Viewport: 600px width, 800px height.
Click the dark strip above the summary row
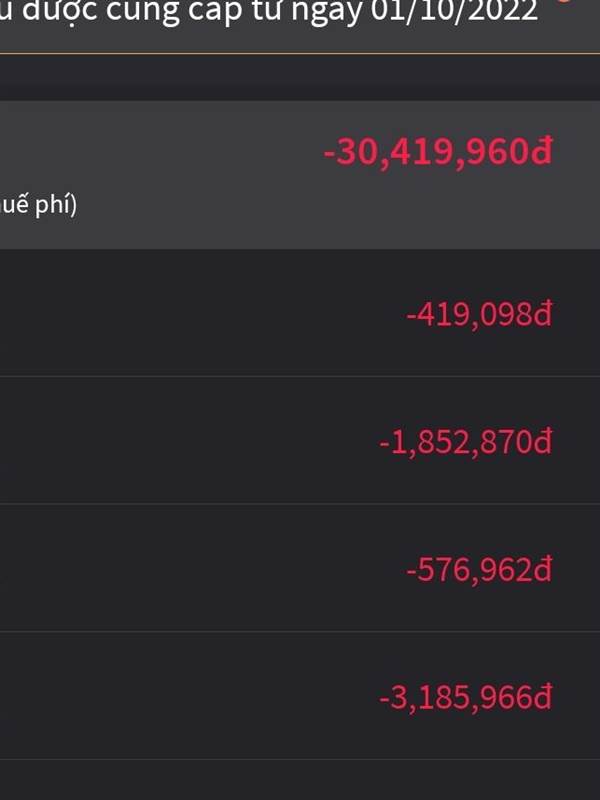click(300, 77)
